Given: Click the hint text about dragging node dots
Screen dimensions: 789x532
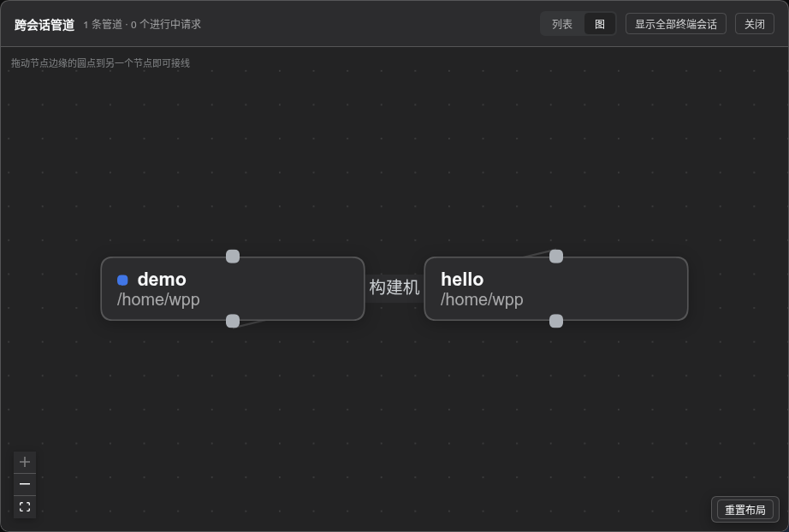Looking at the screenshot, I should pyautogui.click(x=101, y=62).
